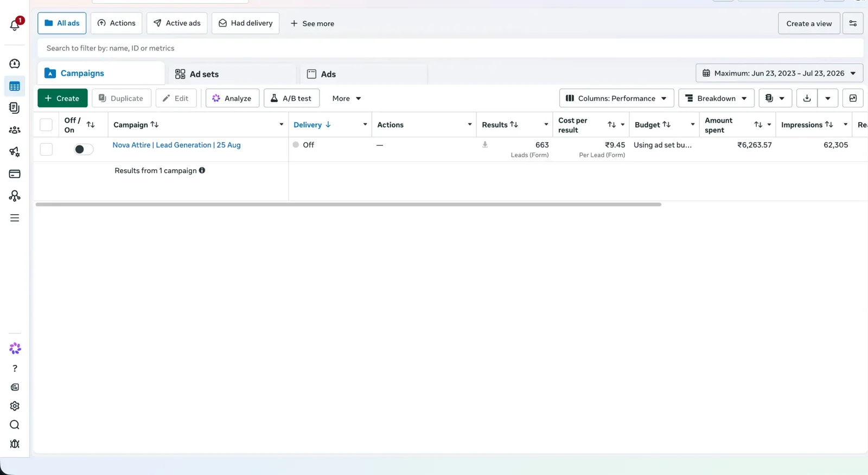
Task: Click the Analyze button
Action: (232, 98)
